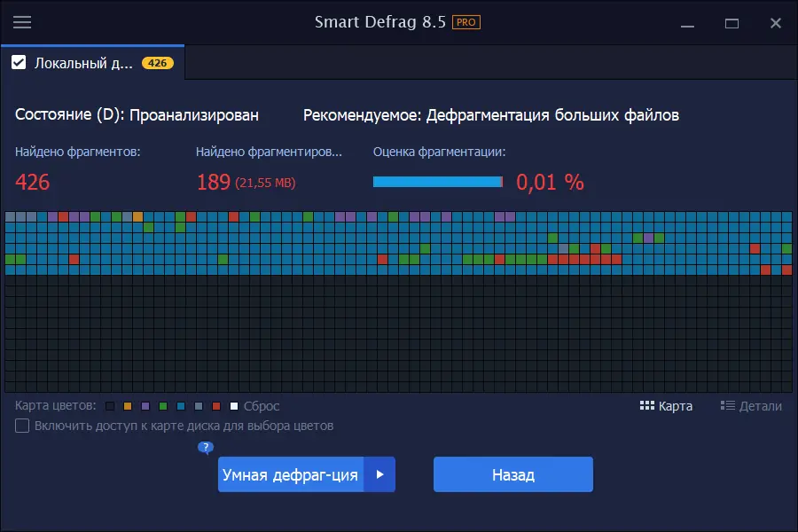Open the hamburger menu
798x532 pixels.
point(22,22)
